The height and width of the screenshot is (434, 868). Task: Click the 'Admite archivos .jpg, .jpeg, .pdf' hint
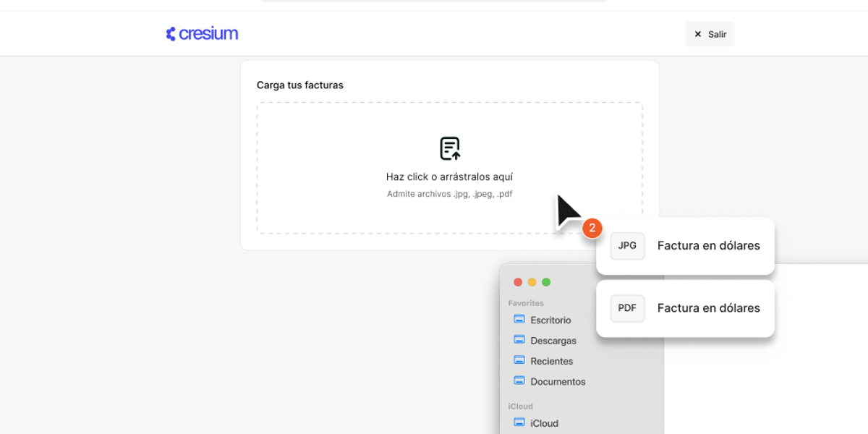(449, 194)
